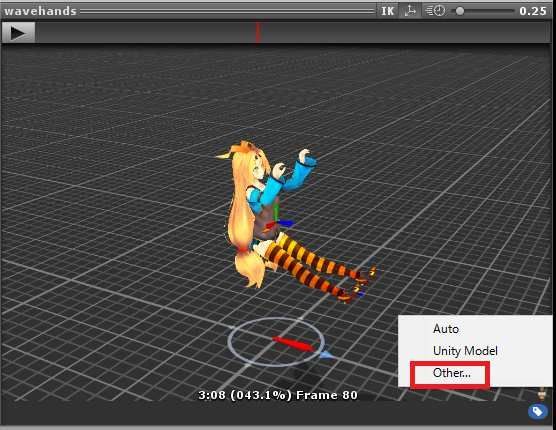Image resolution: width=556 pixels, height=430 pixels.
Task: Select Auto from preview model menu
Action: tap(445, 329)
